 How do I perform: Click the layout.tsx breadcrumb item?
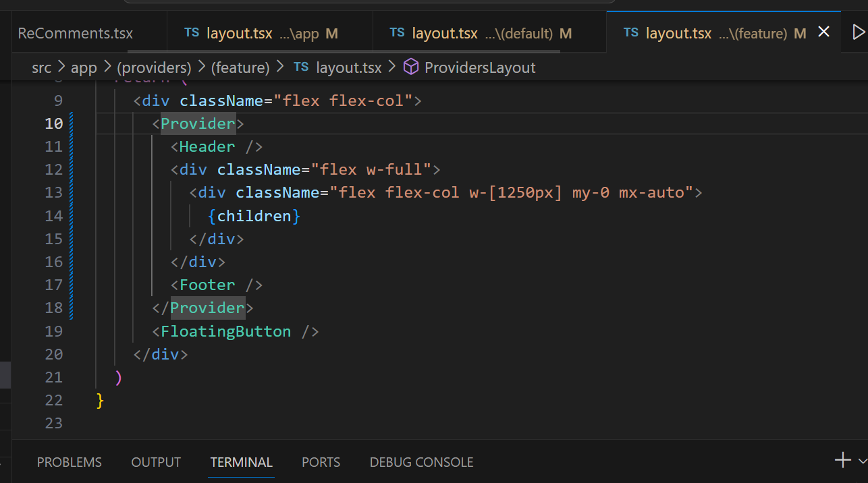(348, 67)
